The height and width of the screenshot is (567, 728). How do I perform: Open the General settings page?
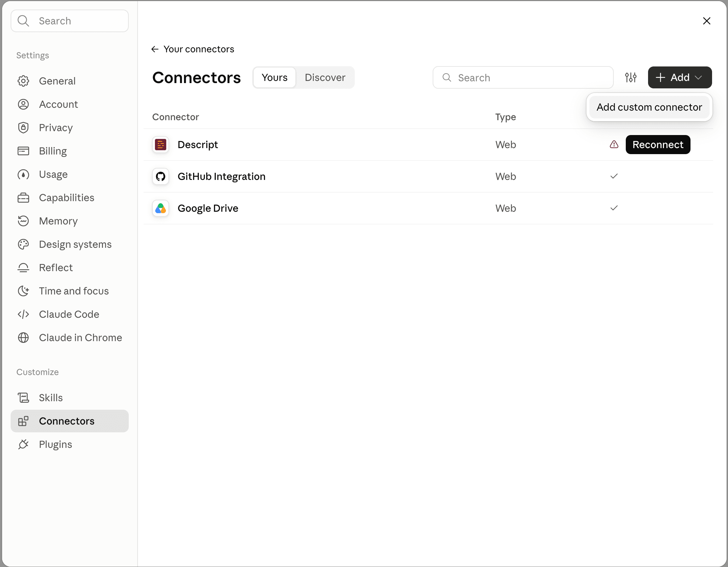[x=70, y=81]
